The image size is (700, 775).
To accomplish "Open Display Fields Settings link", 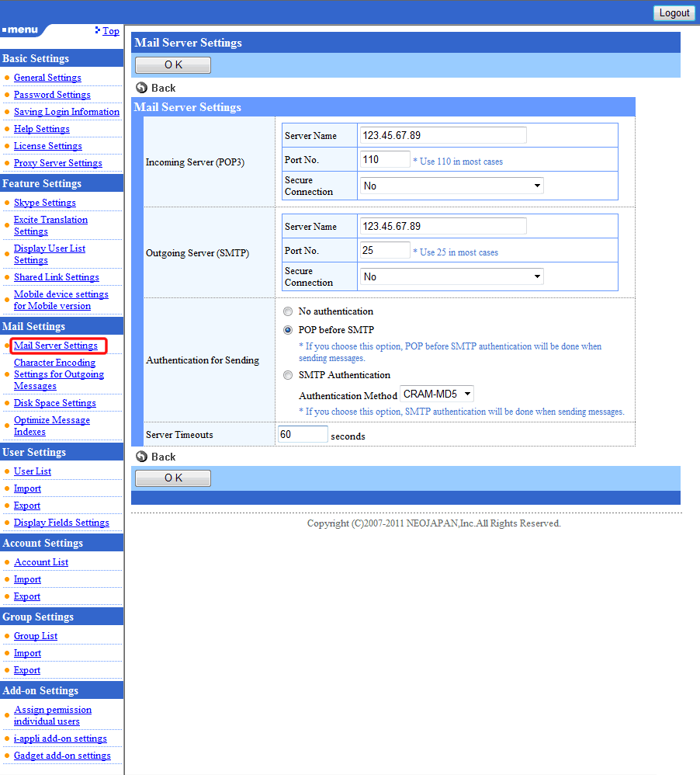I will [x=61, y=523].
